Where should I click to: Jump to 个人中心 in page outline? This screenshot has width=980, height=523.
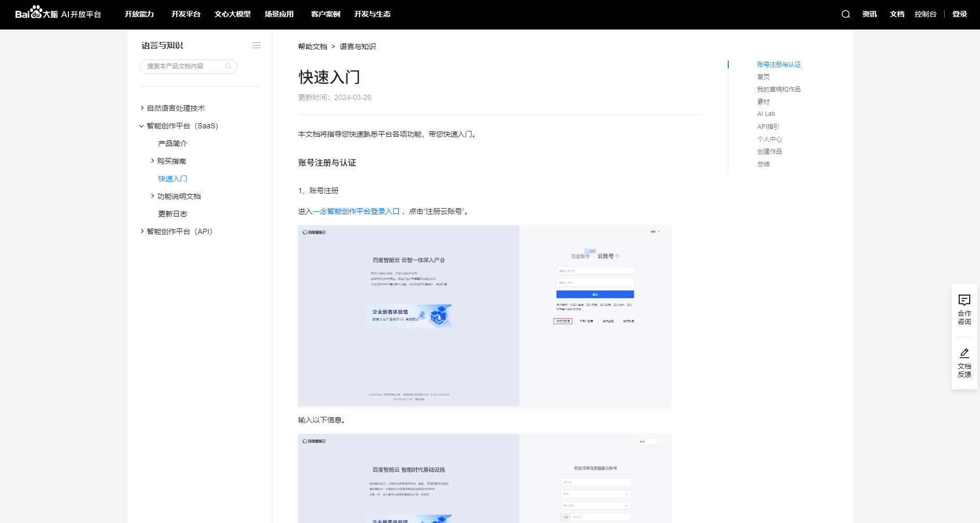770,139
